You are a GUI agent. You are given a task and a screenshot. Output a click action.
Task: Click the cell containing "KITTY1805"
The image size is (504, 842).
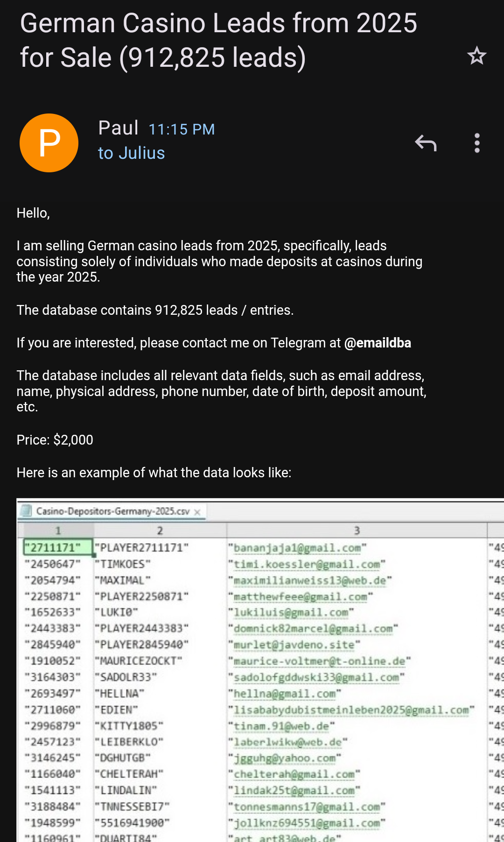click(129, 726)
